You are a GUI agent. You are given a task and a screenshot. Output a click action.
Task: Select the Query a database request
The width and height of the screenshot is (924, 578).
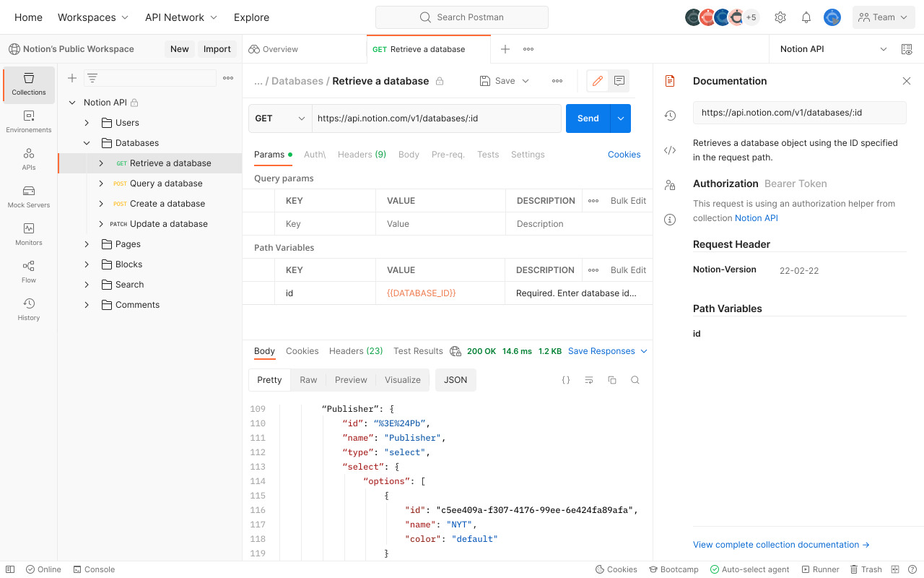point(150,184)
